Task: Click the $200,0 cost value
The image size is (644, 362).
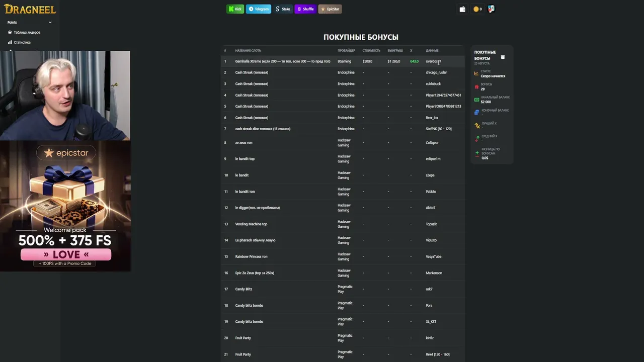Action: (367, 61)
